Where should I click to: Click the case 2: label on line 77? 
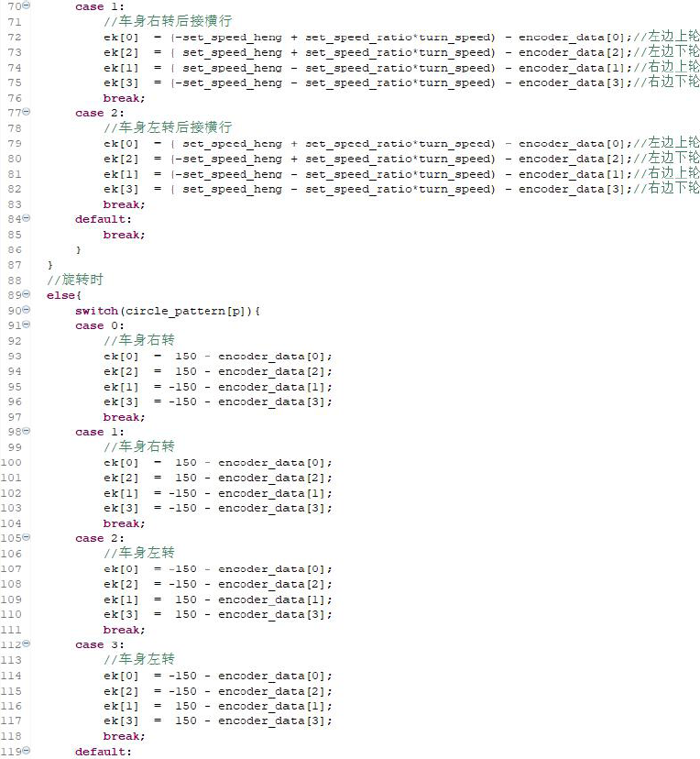(x=100, y=114)
